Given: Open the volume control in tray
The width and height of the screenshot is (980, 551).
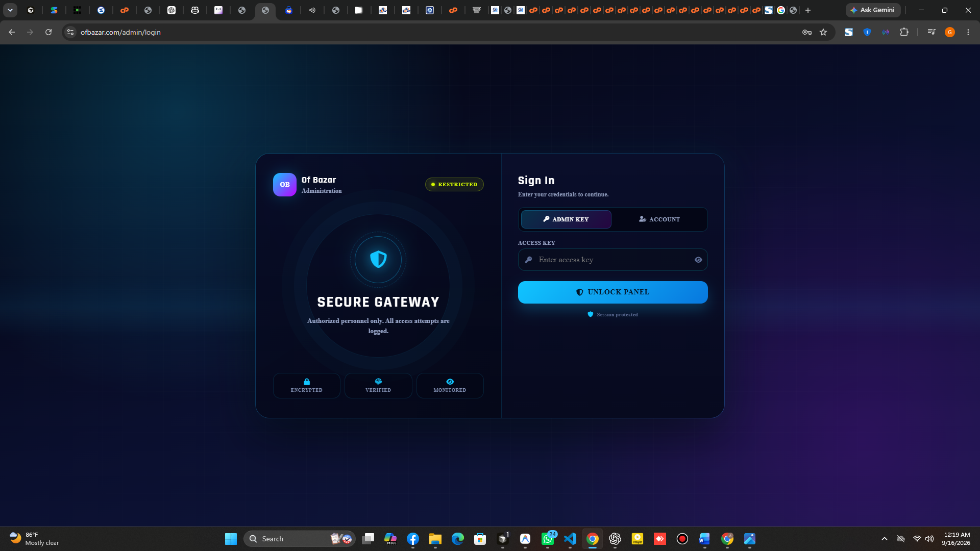Looking at the screenshot, I should [929, 539].
